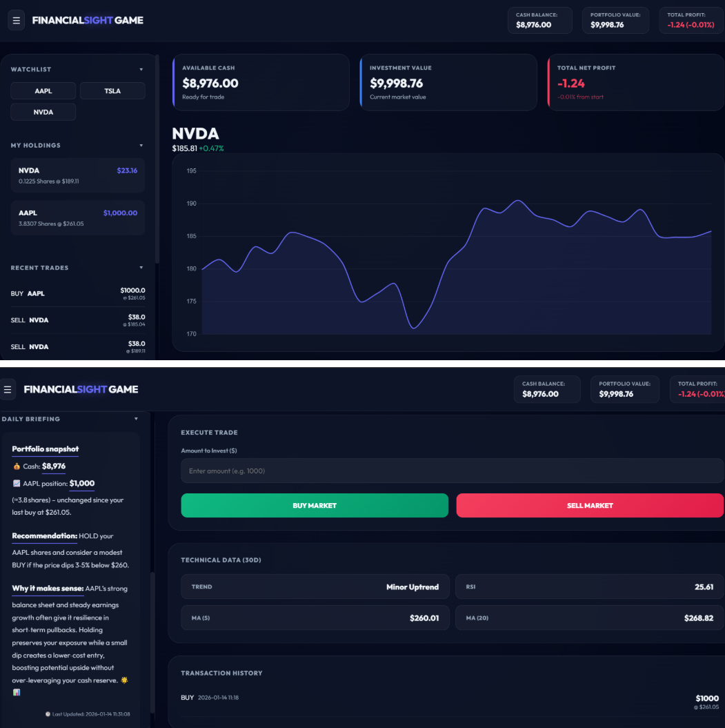725x728 pixels.
Task: Select TSLA from the watchlist
Action: point(112,90)
